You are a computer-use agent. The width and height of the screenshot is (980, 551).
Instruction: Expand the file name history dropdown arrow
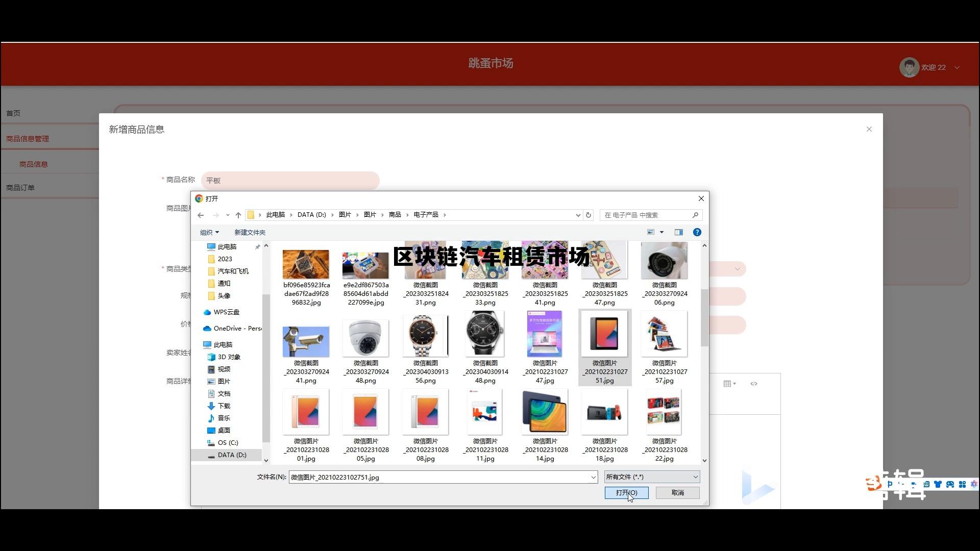(593, 478)
